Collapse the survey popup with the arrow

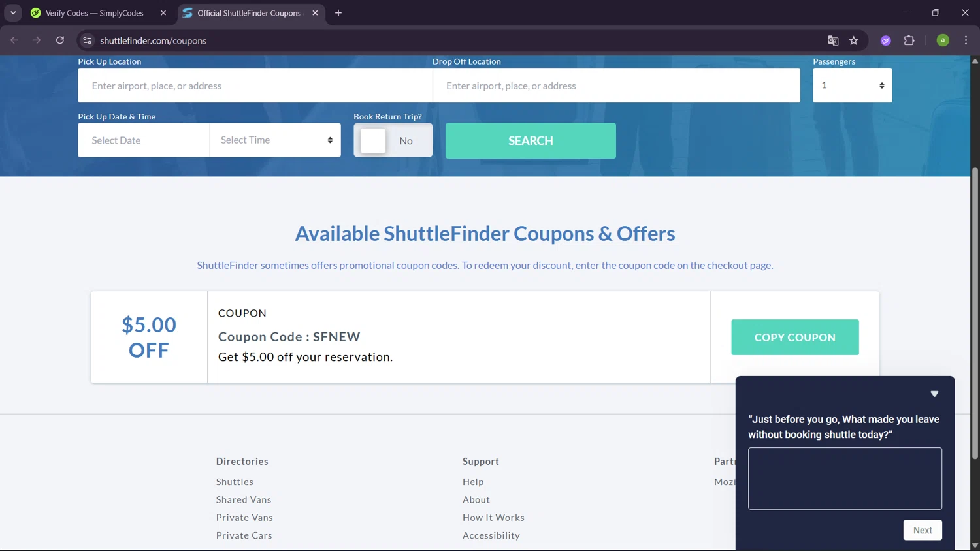(x=934, y=394)
